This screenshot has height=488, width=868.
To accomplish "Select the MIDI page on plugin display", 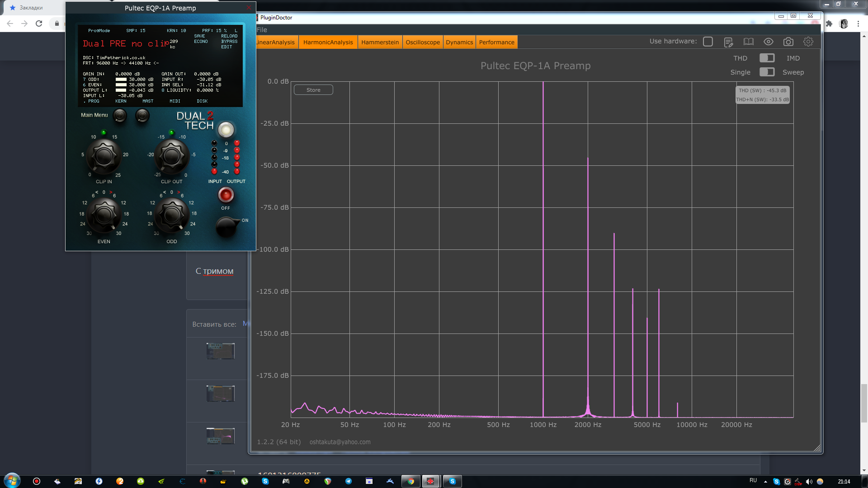I will pyautogui.click(x=175, y=101).
